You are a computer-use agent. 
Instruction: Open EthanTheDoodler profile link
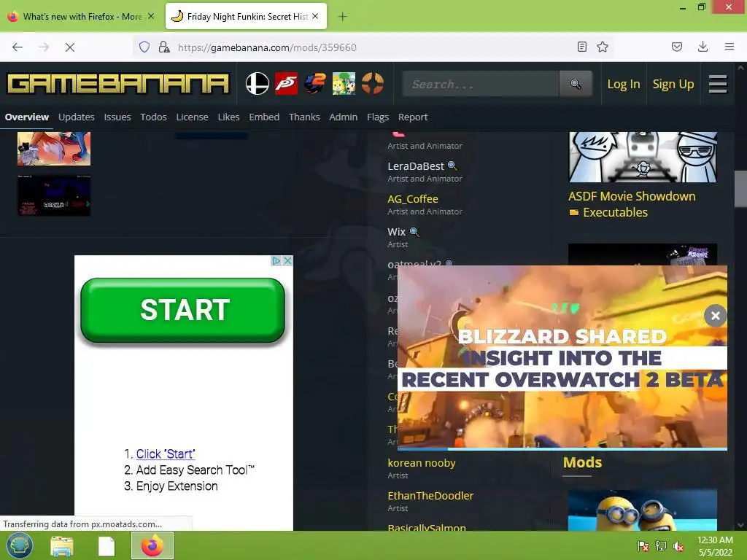[430, 496]
